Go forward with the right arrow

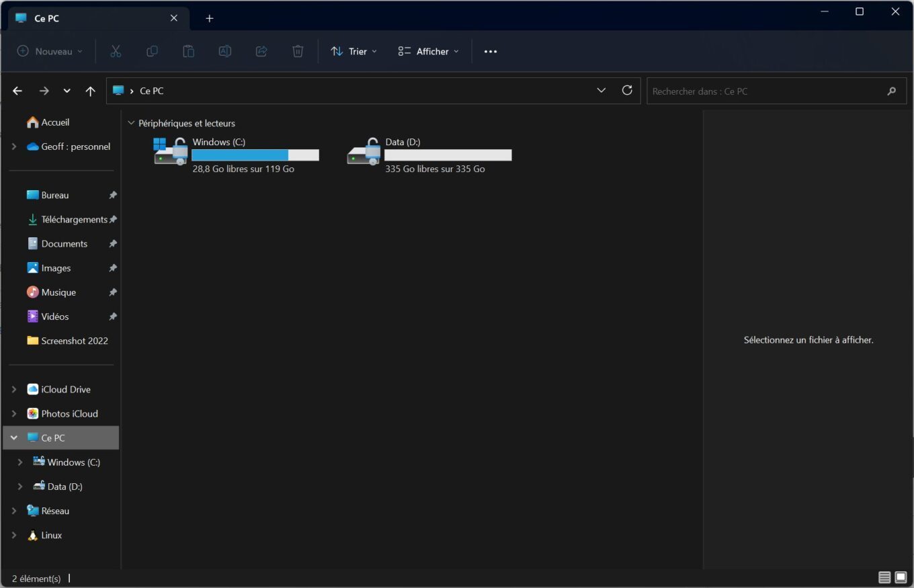(44, 91)
